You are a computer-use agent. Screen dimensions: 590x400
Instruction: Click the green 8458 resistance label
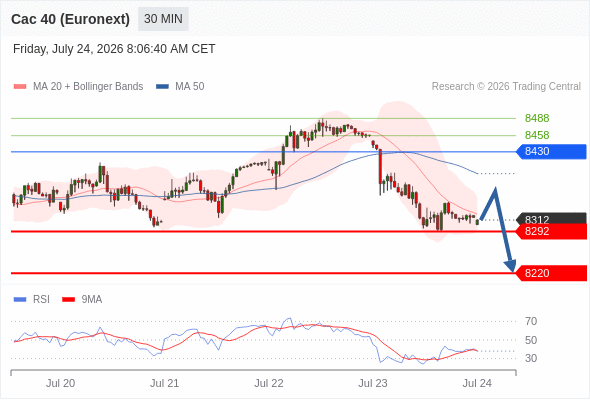coord(537,135)
